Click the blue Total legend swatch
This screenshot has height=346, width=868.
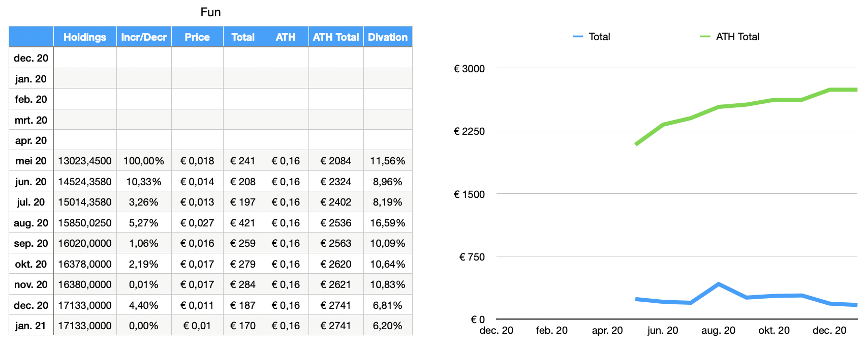tap(577, 37)
